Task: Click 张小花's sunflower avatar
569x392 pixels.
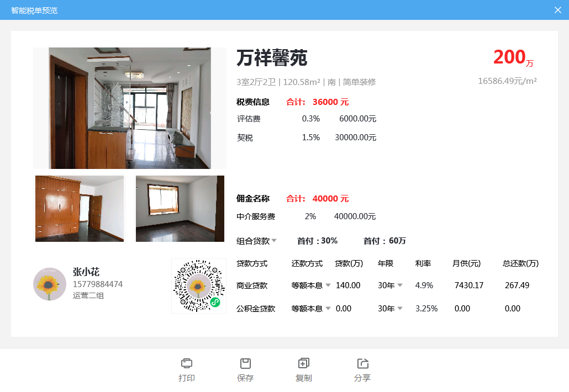Action: [50, 284]
